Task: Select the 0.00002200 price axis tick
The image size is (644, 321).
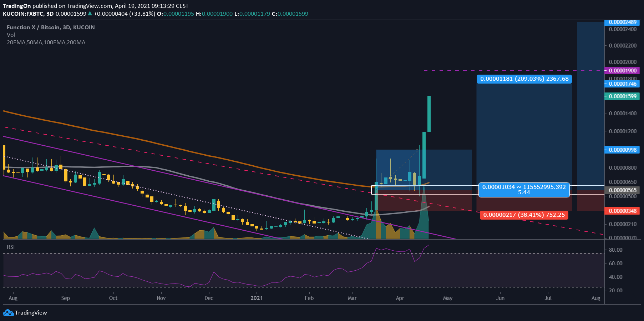Action: [623, 46]
